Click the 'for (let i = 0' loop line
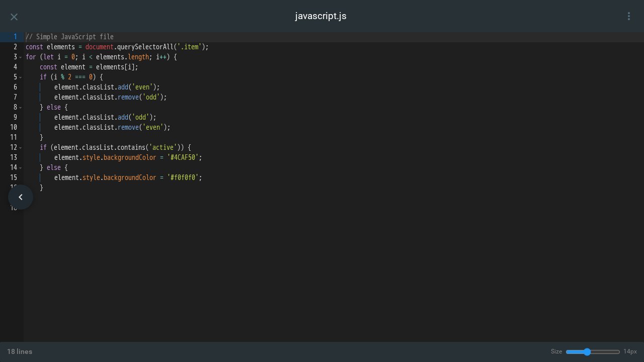This screenshot has height=362, width=644. click(x=101, y=57)
